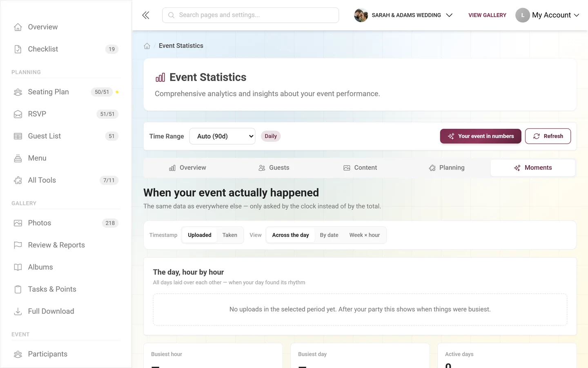
Task: Click the wedding couple avatar thumbnail
Action: 361,15
